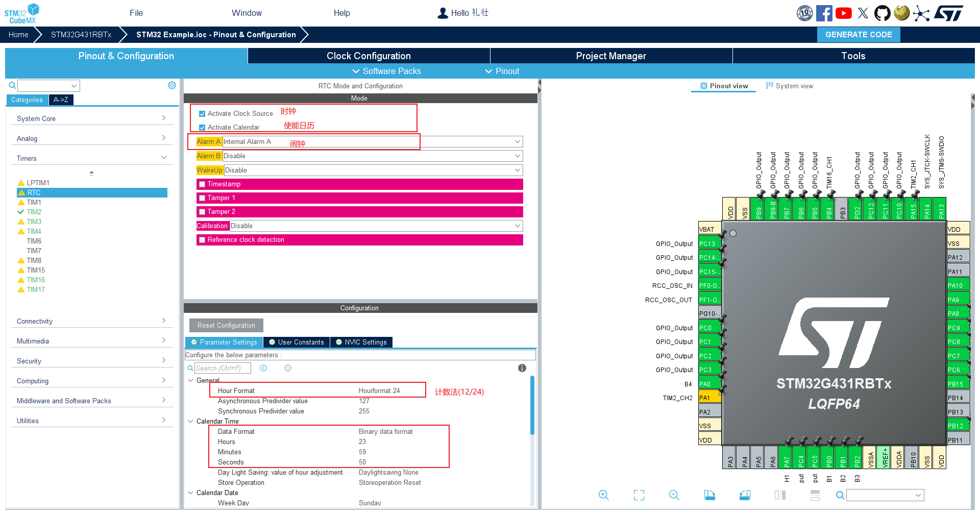The height and width of the screenshot is (515, 980).
Task: Click the GENERATE CODE button
Action: 859,35
